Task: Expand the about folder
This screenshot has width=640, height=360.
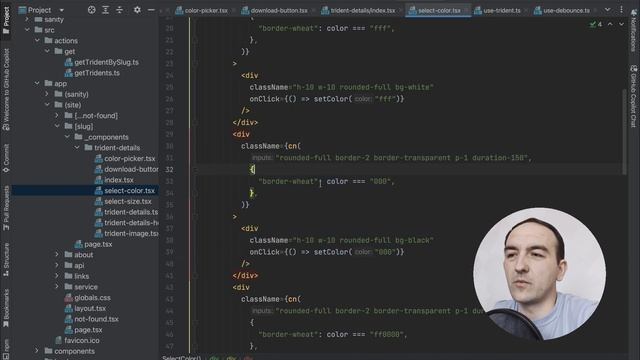Action: (x=57, y=255)
